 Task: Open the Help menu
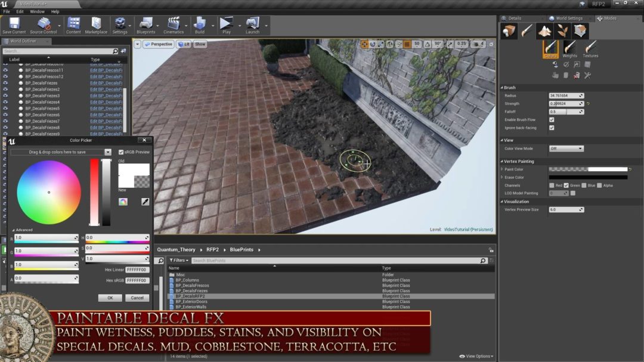[55, 11]
